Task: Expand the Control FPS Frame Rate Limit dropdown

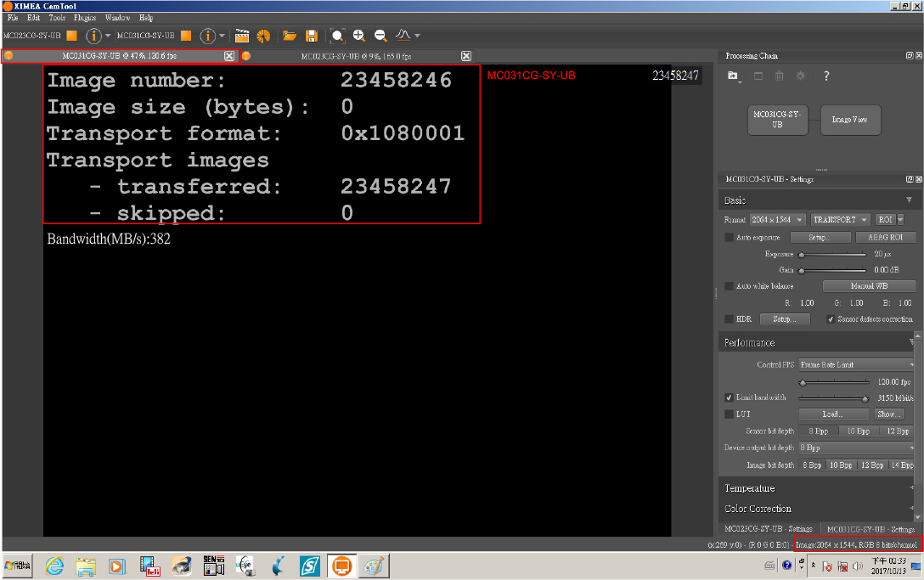Action: [x=858, y=365]
